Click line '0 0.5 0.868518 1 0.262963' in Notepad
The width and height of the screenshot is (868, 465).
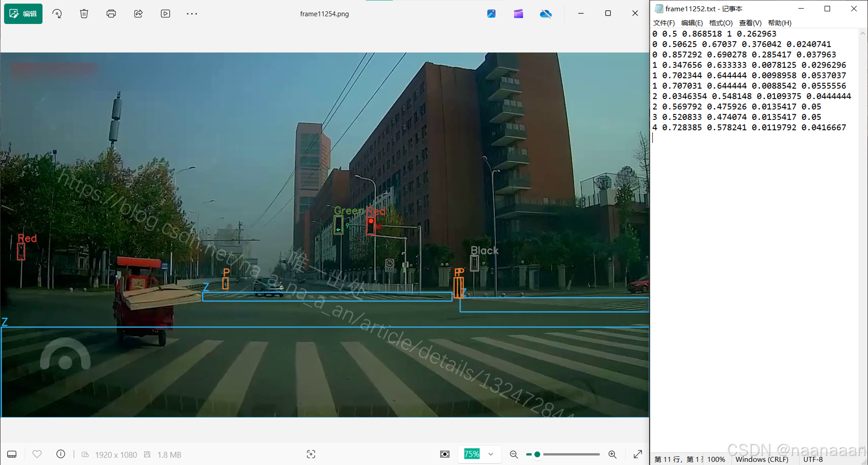tap(714, 34)
